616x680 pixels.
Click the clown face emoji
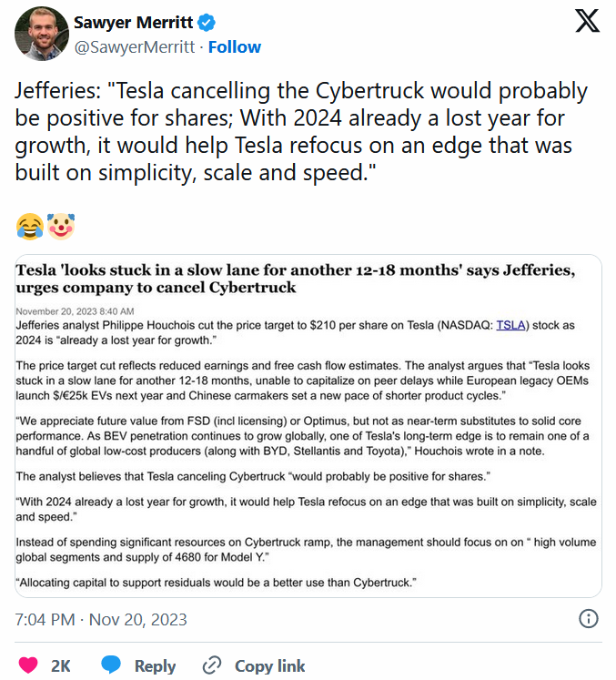60,225
